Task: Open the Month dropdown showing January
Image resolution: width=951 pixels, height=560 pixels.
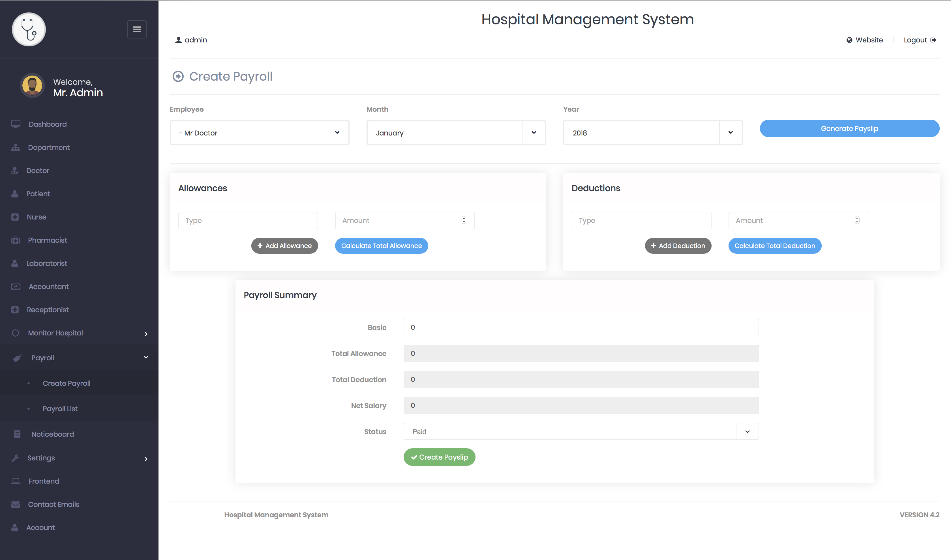Action: tap(456, 133)
